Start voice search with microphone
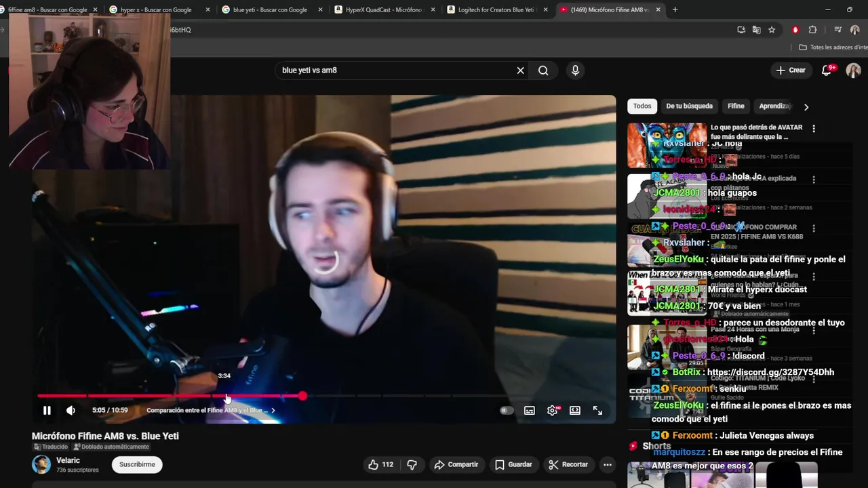 (x=575, y=70)
